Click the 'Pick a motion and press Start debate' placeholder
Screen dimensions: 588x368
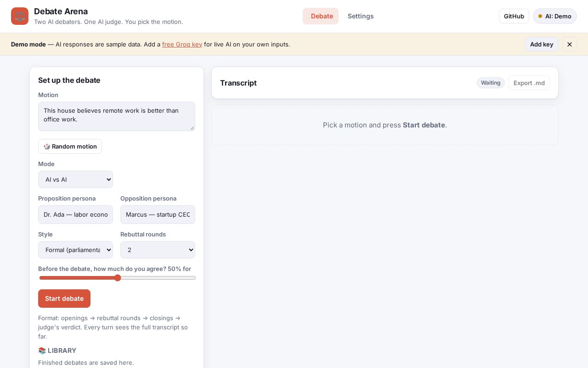(385, 125)
